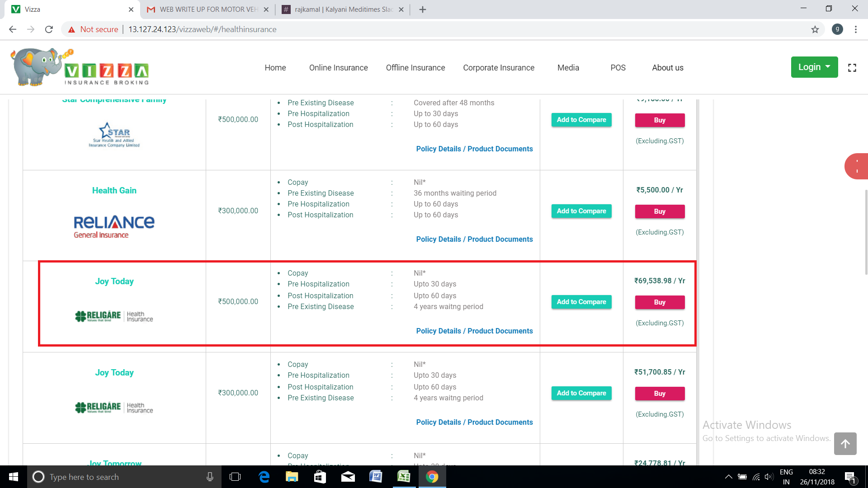This screenshot has height=488, width=868.
Task: Click the Chrome icon in taskbar
Action: [432, 477]
